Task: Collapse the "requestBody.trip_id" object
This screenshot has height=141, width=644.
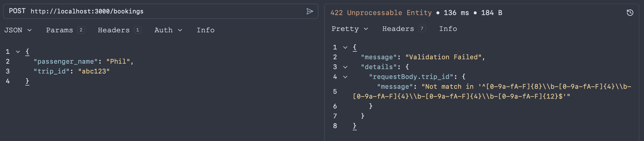Action: click(x=345, y=77)
